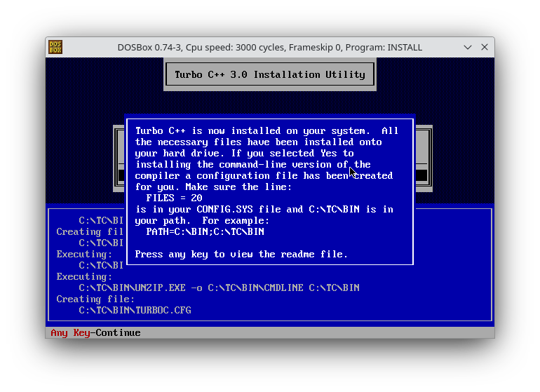The height and width of the screenshot is (392, 540).
Task: Click the 'Any Key-Continue' status bar hint
Action: pos(95,333)
